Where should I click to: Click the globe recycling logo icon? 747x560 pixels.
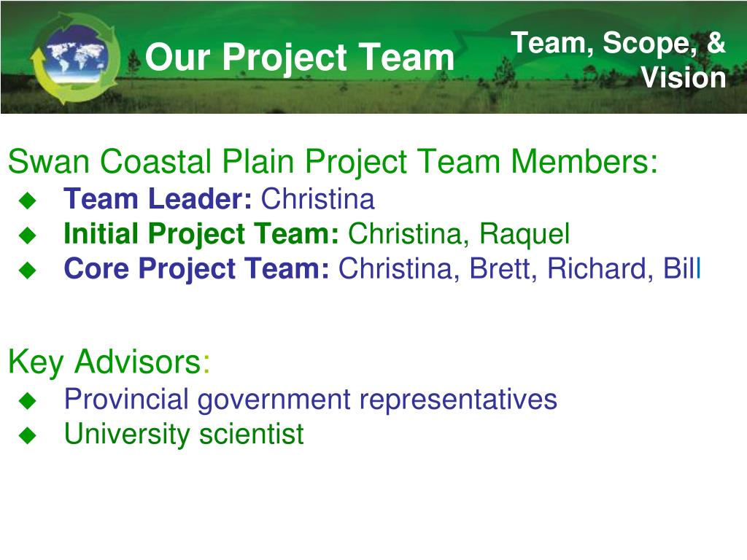tap(74, 58)
